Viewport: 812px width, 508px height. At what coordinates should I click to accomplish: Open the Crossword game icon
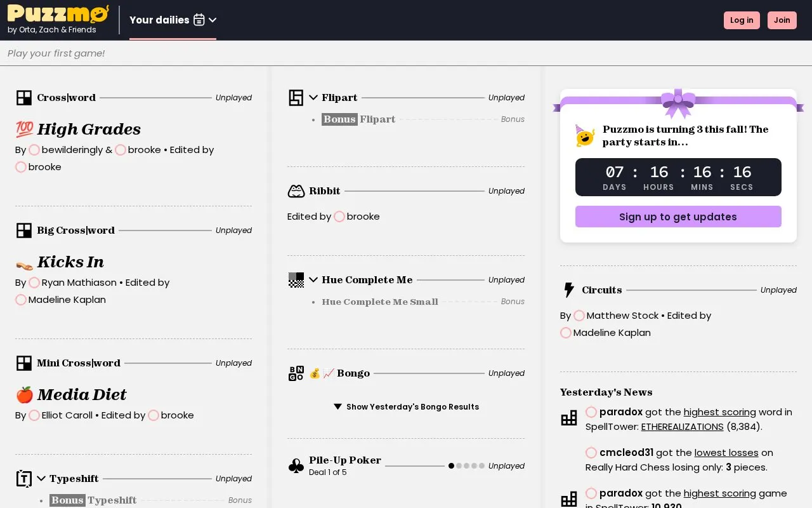(24, 98)
